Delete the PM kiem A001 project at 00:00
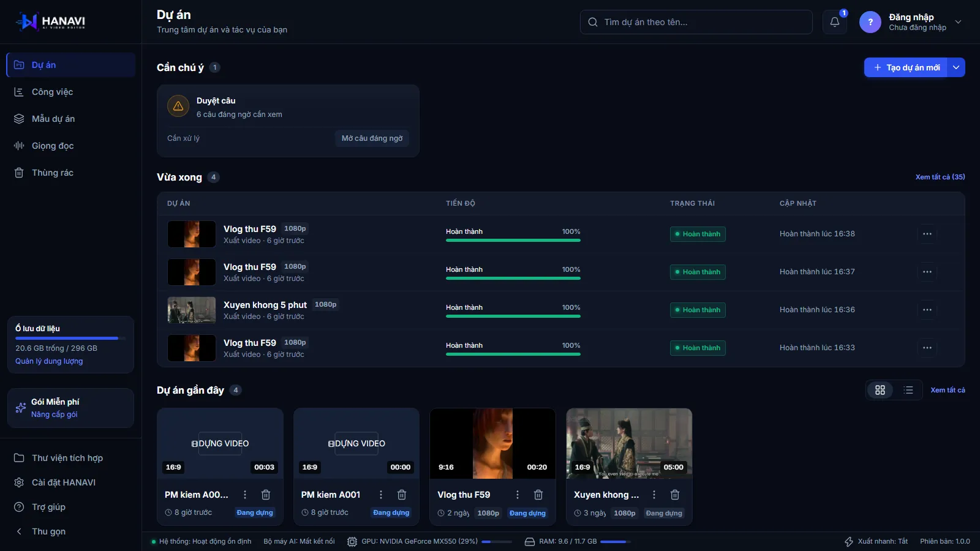The image size is (980, 551). point(402,495)
